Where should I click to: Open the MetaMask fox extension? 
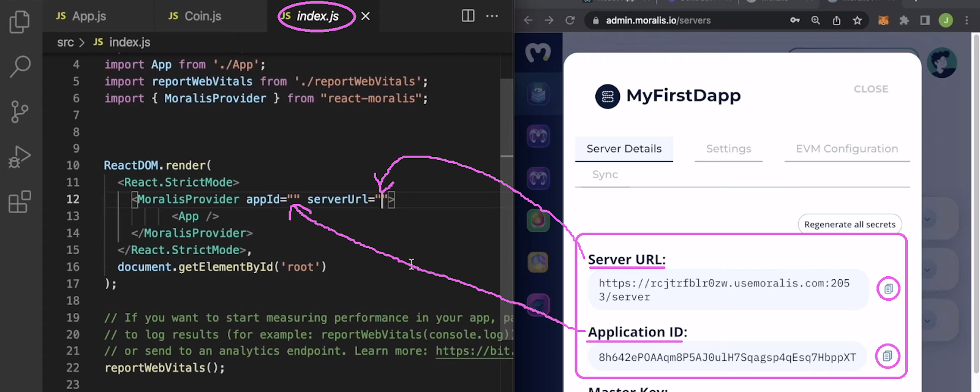pyautogui.click(x=883, y=20)
